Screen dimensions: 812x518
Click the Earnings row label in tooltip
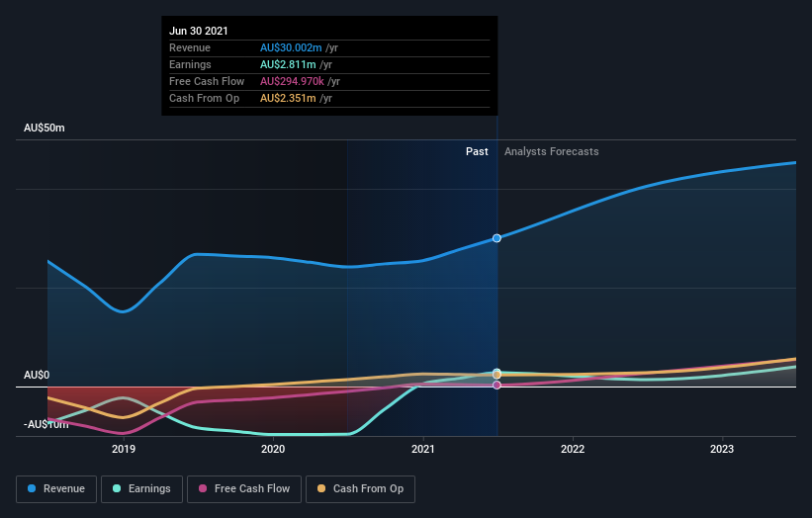click(x=190, y=64)
